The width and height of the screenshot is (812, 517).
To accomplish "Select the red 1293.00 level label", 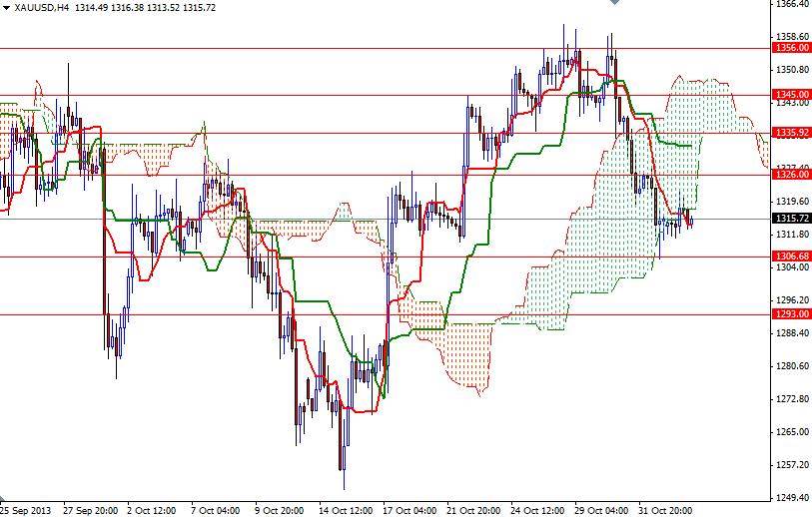I will pos(792,314).
